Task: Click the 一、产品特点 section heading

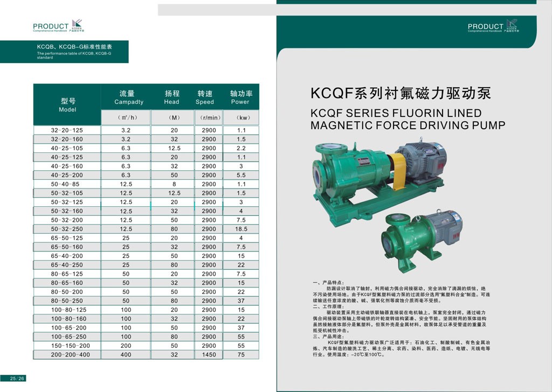Action: (328, 283)
